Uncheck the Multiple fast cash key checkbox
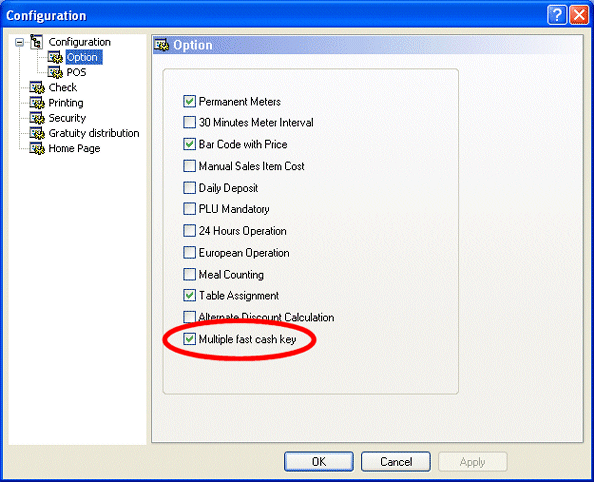The height and width of the screenshot is (482, 594). (189, 339)
